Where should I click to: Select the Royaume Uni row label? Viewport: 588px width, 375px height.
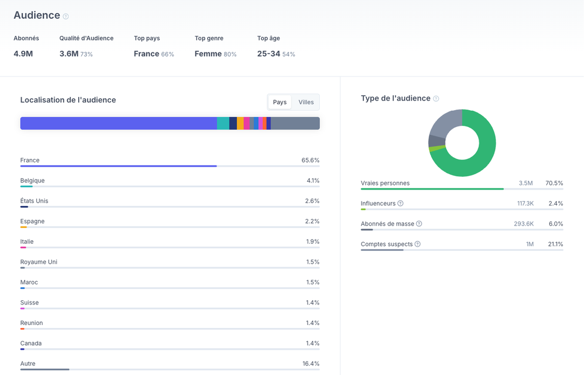(39, 261)
